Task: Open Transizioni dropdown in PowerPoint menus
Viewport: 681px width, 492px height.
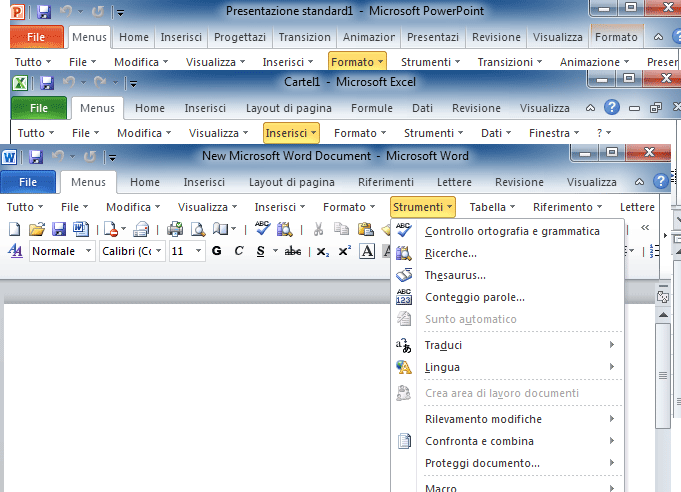Action: tap(509, 62)
